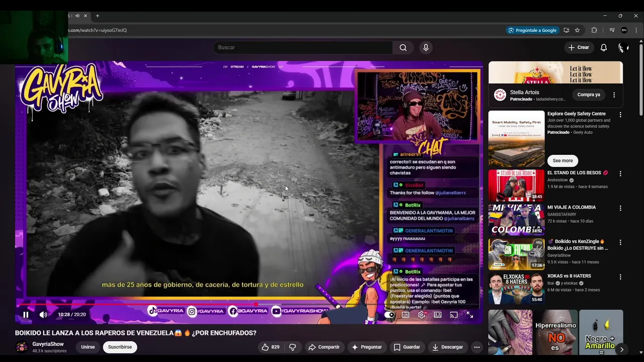Like the video with thumbs up
644x362 pixels.
(271, 347)
